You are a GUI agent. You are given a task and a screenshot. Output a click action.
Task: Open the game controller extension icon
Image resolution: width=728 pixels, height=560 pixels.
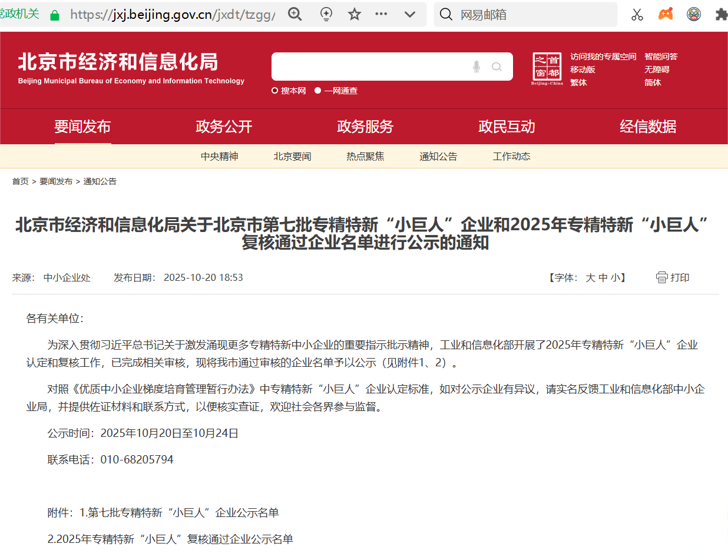click(666, 15)
